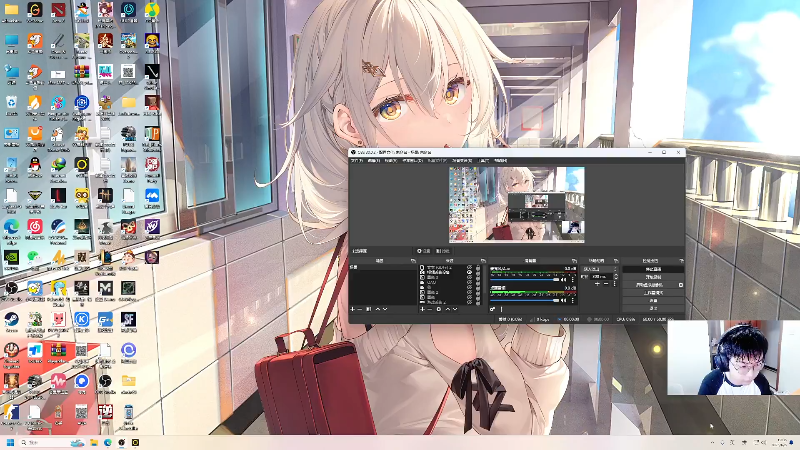This screenshot has width=800, height=450.
Task: Open advanced audio properties gear in mixer
Action: click(x=492, y=309)
